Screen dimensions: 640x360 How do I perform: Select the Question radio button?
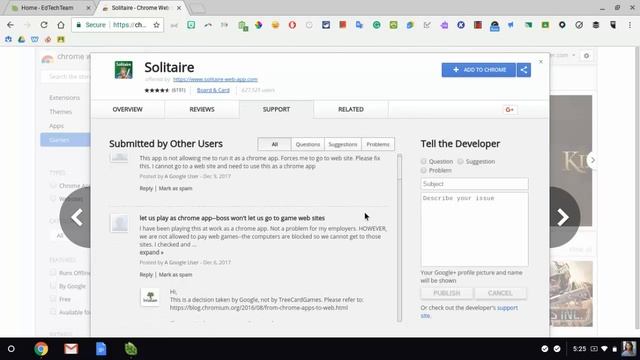point(424,161)
